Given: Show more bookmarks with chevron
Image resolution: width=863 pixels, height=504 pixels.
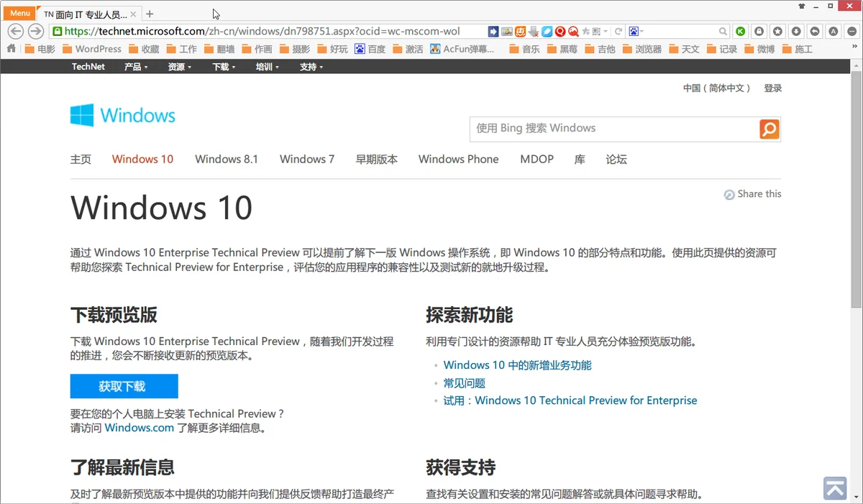Looking at the screenshot, I should [x=854, y=46].
